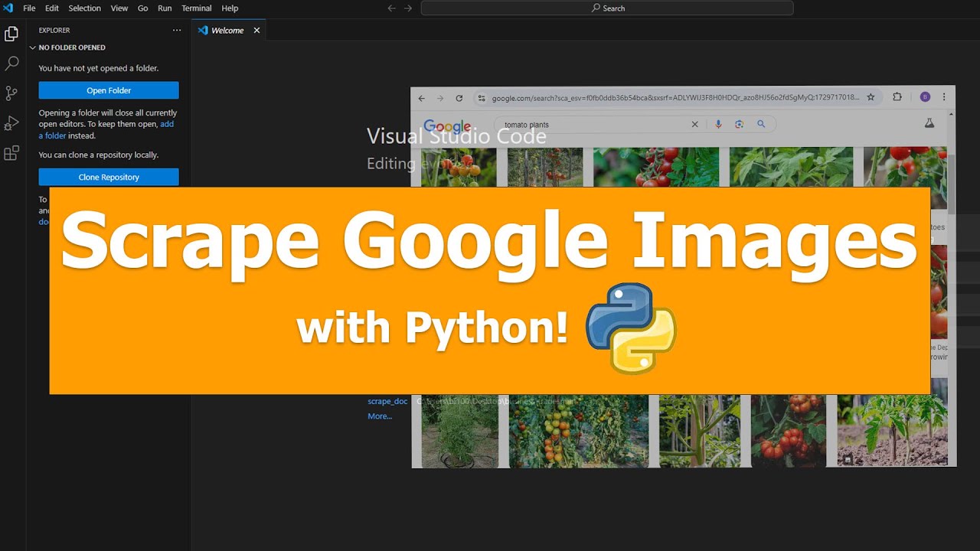Open the Selection menu
980x551 pixels.
(x=84, y=8)
